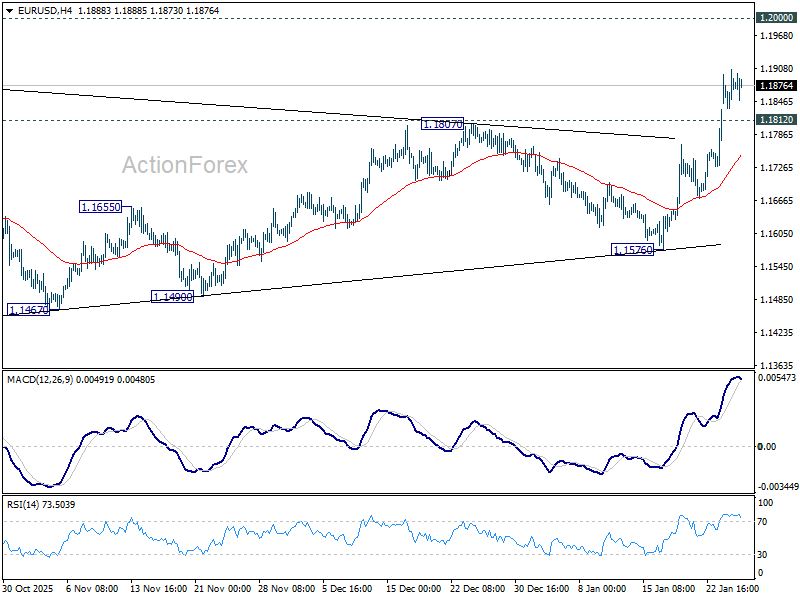Click the 22 Dec 08:00 time label

[478, 588]
